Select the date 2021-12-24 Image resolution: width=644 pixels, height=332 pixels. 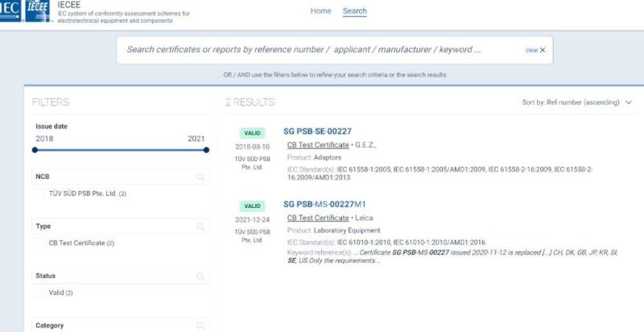252,220
